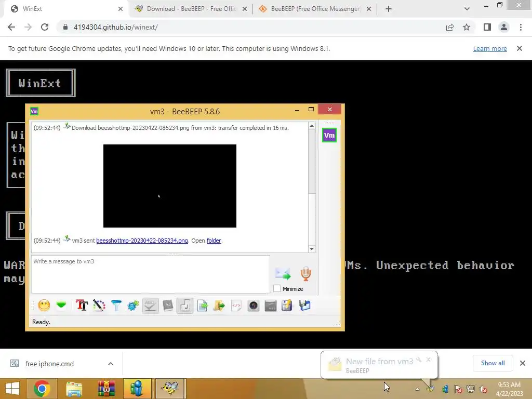532x399 pixels.
Task: Show hidden system tray icons arrow
Action: click(x=417, y=389)
